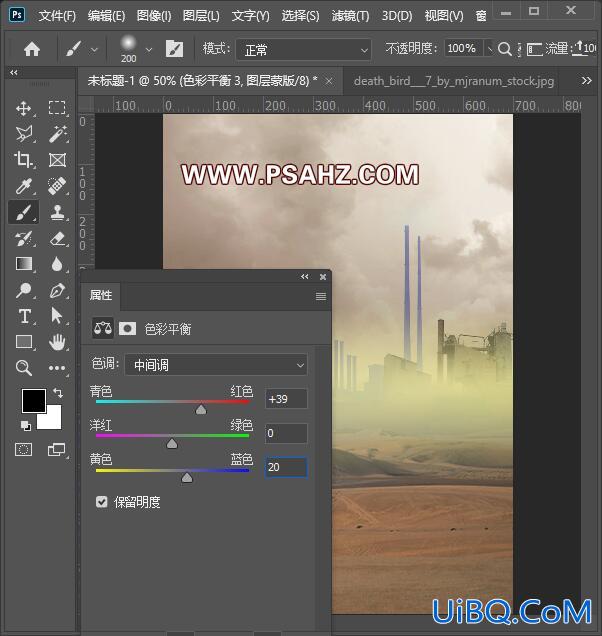The height and width of the screenshot is (636, 602).
Task: Select the Horizontal Type tool
Action: [x=24, y=316]
